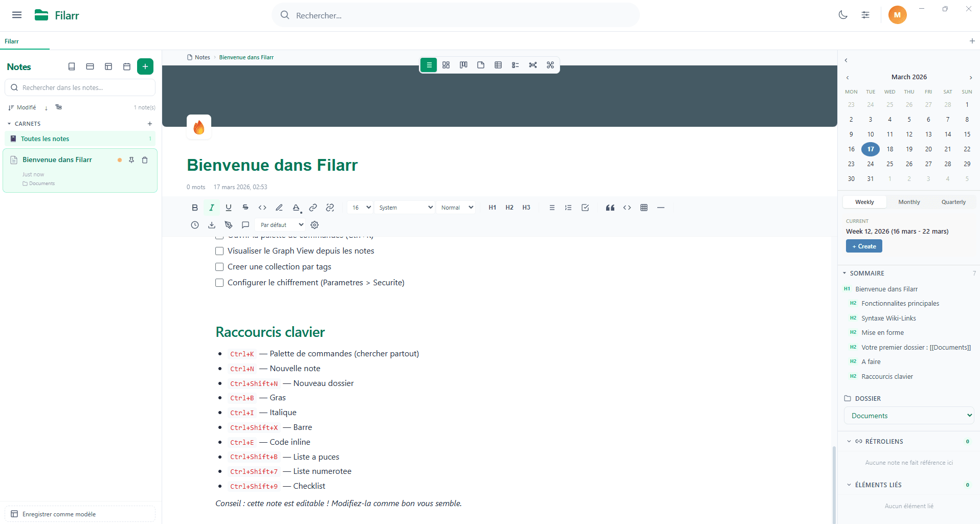Screen dimensions: 980x524
Task: Toggle bold formatting in the editor
Action: 194,208
